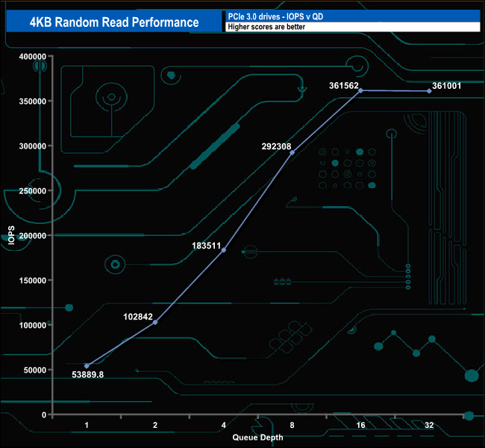
Task: Select the final data point 361001
Action: pos(429,91)
